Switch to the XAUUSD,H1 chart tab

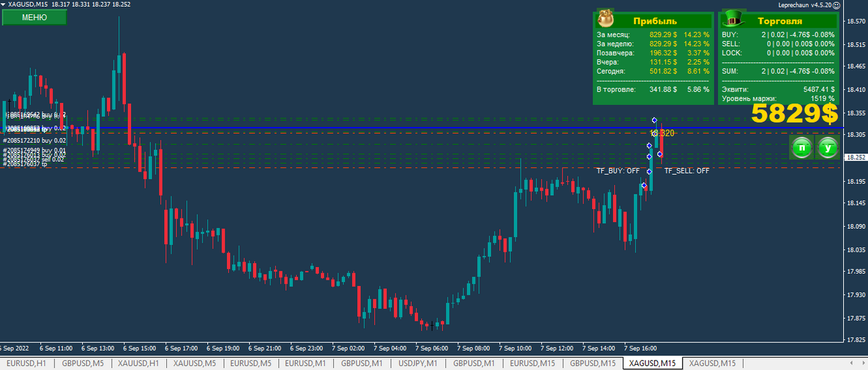coord(138,363)
